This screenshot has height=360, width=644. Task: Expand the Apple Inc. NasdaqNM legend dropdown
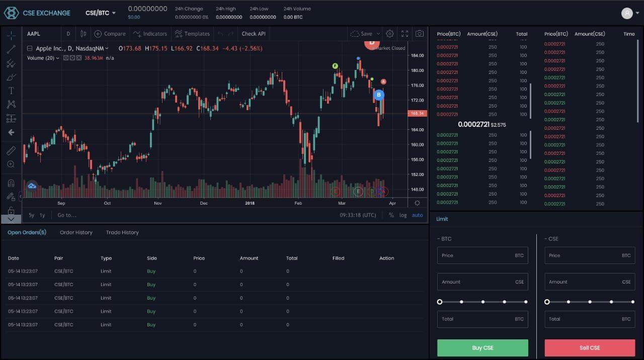pos(107,49)
